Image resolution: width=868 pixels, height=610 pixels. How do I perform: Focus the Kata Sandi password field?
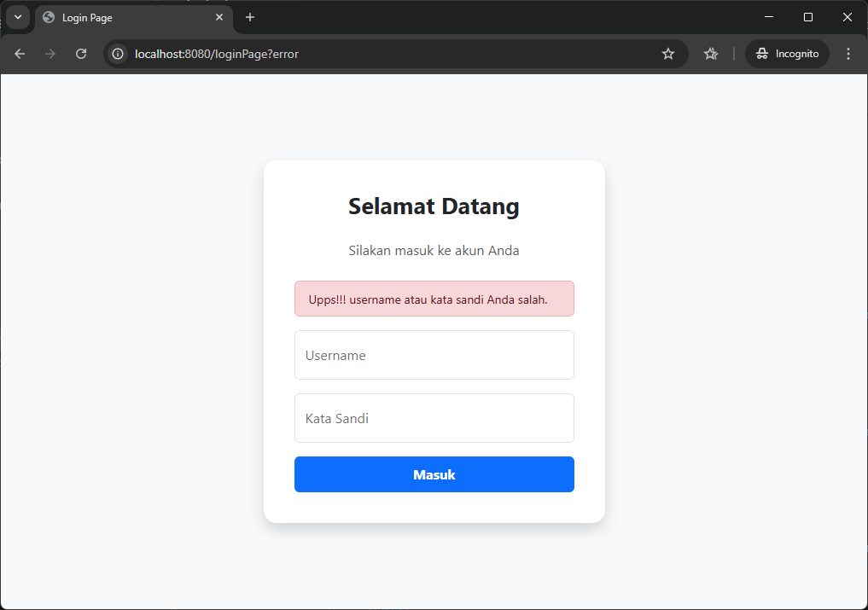434,418
